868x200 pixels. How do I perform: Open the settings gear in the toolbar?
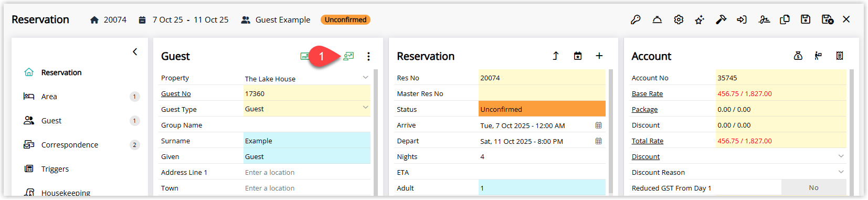(679, 19)
